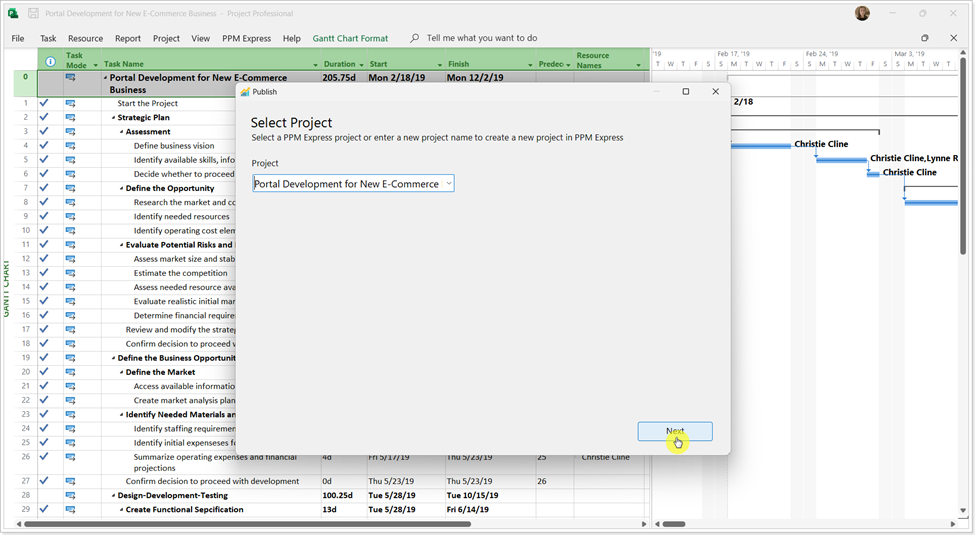Click the horizontal scrollbar under task table

coord(247,524)
